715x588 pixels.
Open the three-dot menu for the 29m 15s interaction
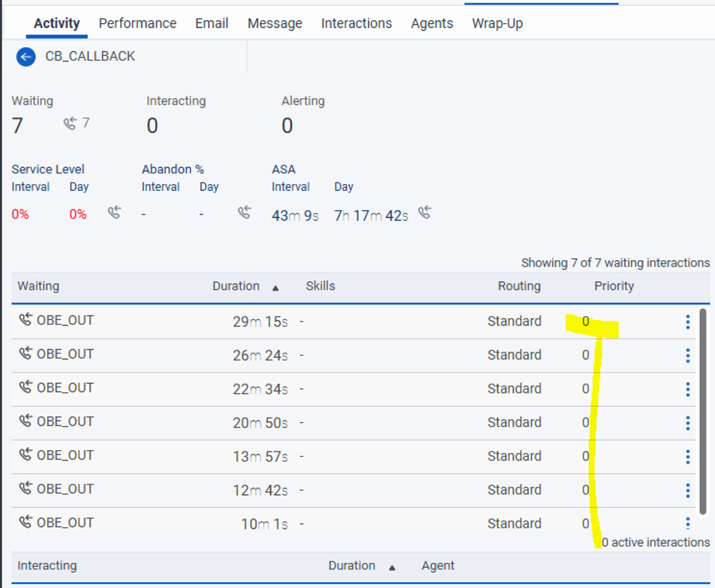687,321
